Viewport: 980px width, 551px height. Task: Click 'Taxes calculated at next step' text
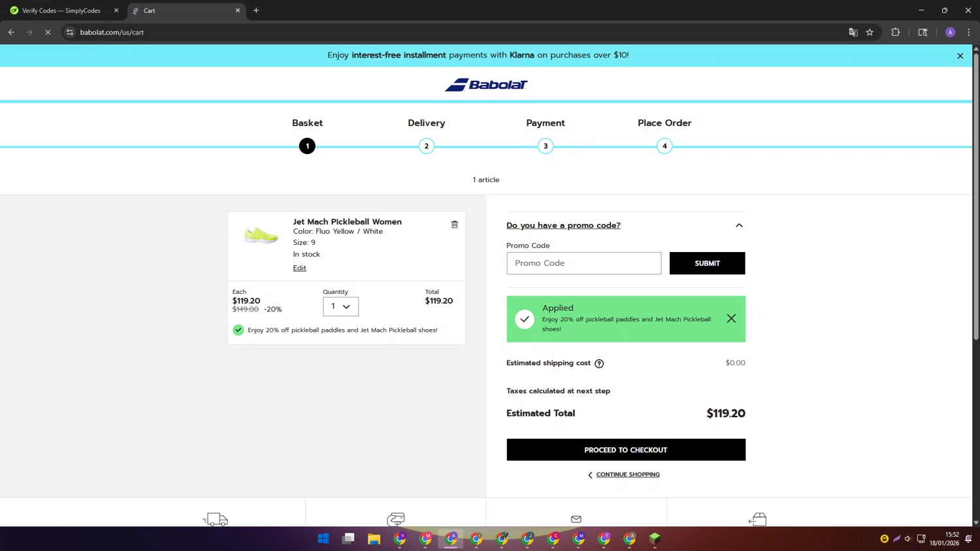(x=558, y=391)
